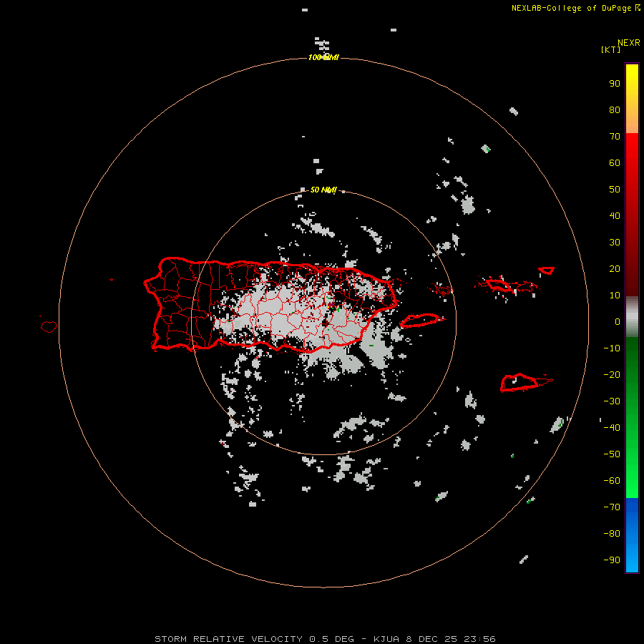Click the -30 value on velocity scale
644x644 pixels.
(x=612, y=401)
